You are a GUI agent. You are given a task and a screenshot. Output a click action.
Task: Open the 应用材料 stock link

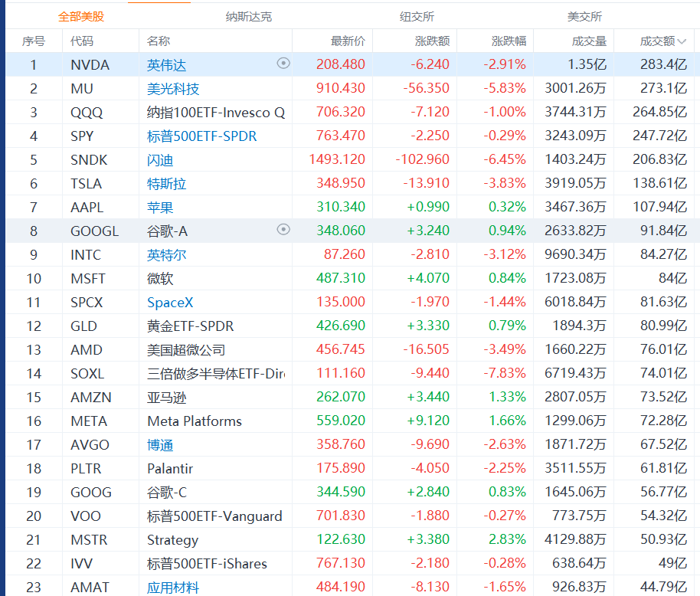pos(173,587)
